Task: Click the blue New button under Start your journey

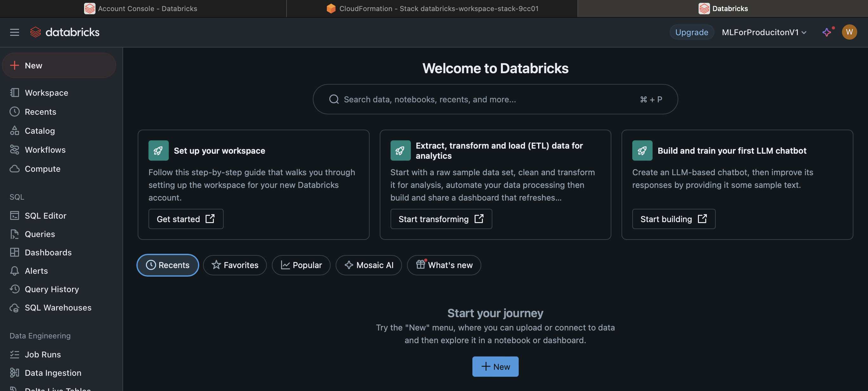Action: tap(495, 367)
